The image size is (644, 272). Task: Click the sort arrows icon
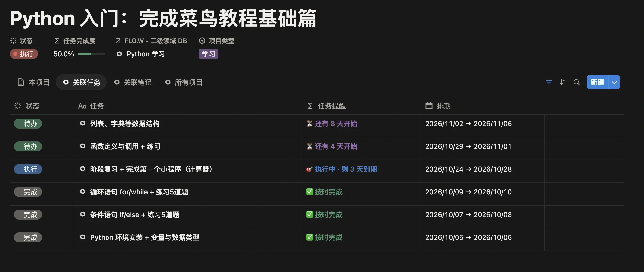coord(563,82)
